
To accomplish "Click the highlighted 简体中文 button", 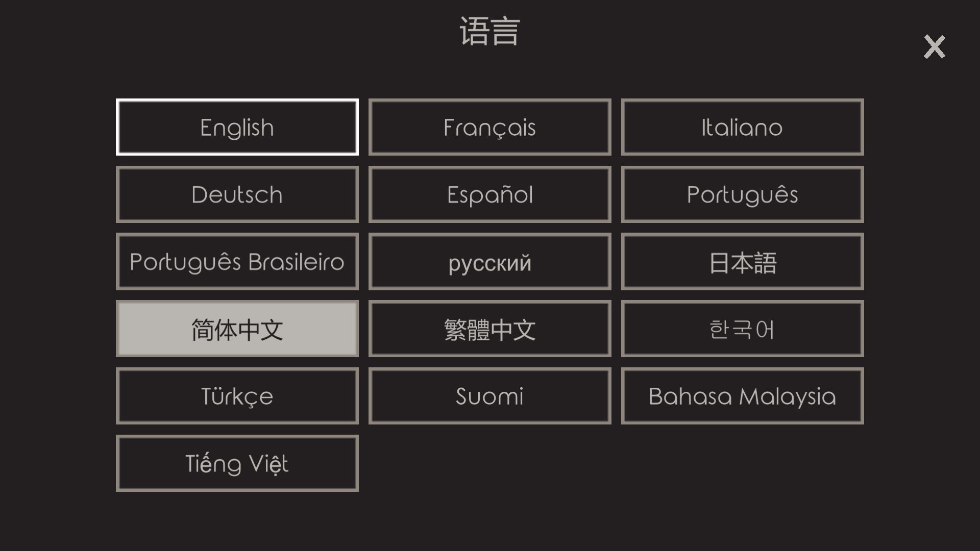I will click(x=237, y=329).
